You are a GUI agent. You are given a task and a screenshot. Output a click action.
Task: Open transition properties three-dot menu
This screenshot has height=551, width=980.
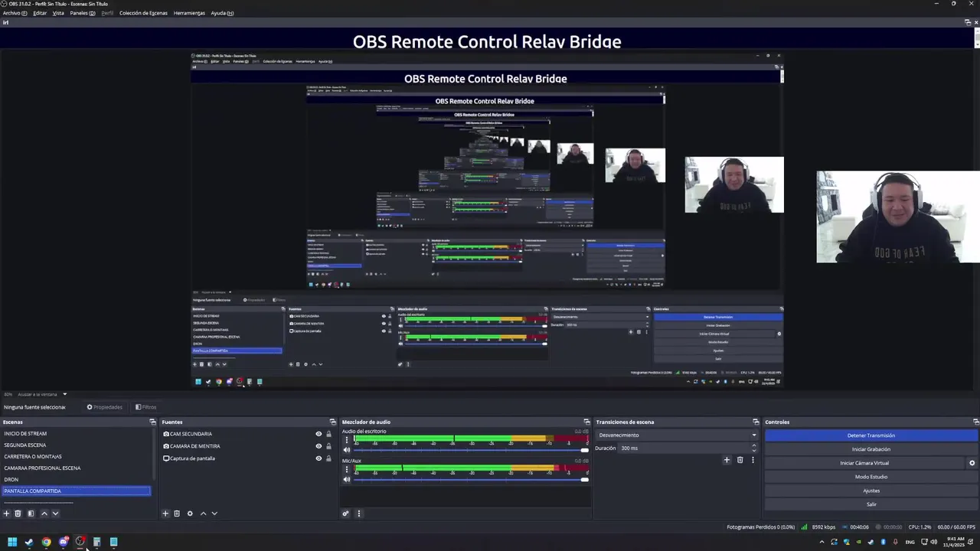tap(753, 460)
